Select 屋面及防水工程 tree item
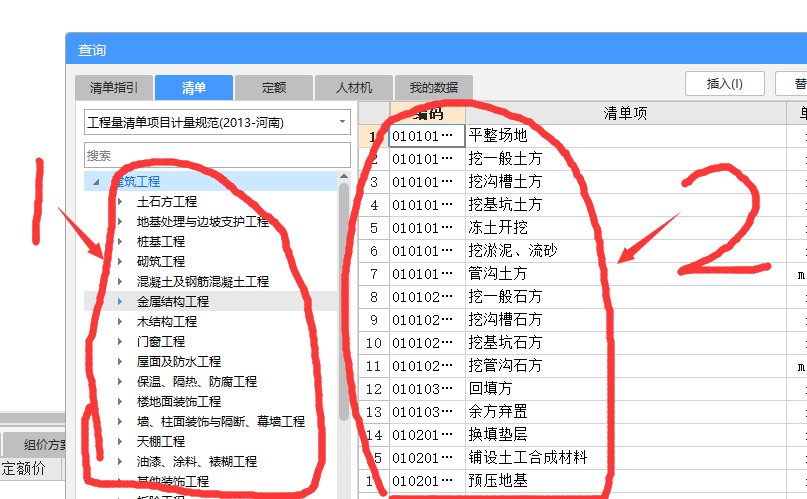Image resolution: width=807 pixels, height=499 pixels. (x=179, y=362)
